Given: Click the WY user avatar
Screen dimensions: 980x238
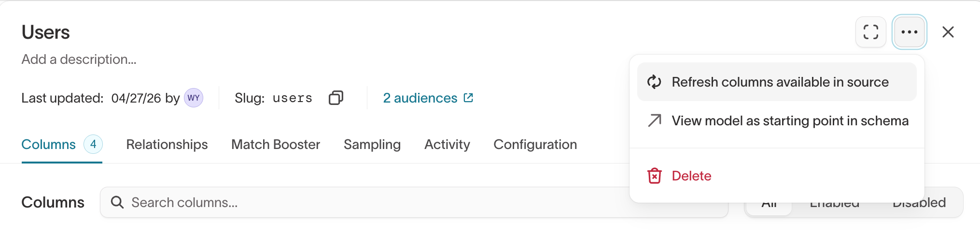Looking at the screenshot, I should point(194,98).
